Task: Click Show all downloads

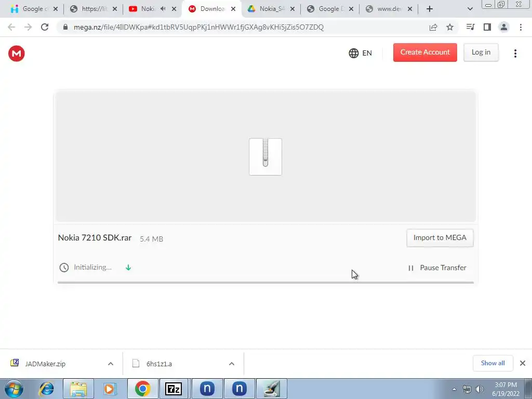Action: (x=493, y=363)
